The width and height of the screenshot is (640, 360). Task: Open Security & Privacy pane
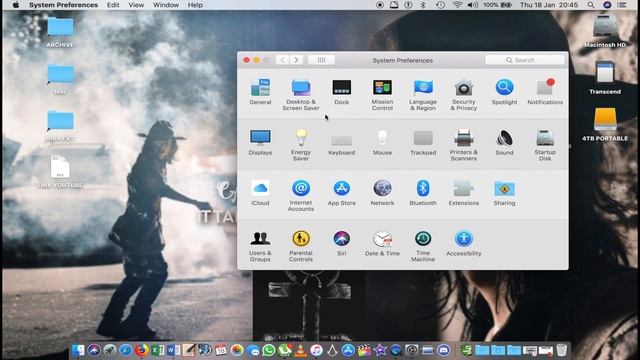coord(464,95)
